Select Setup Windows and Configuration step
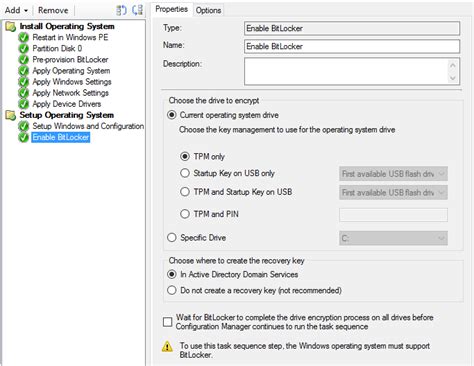 click(88, 126)
